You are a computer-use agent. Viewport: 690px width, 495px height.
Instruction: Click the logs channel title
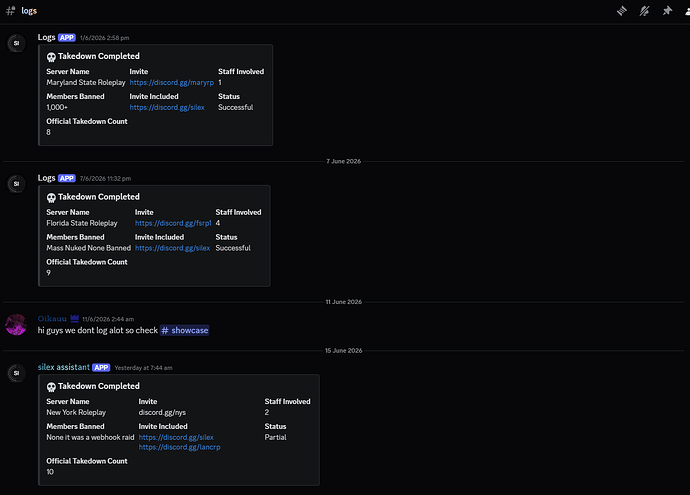click(29, 11)
